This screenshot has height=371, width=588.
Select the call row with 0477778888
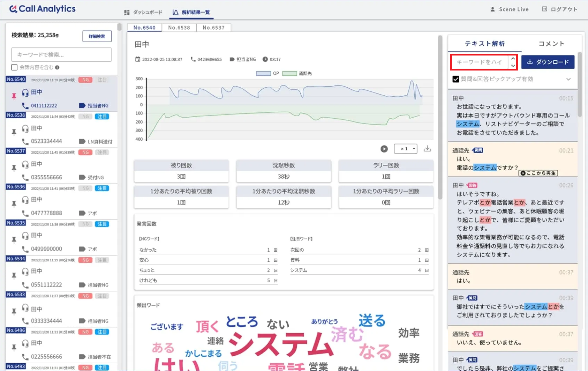pyautogui.click(x=61, y=201)
